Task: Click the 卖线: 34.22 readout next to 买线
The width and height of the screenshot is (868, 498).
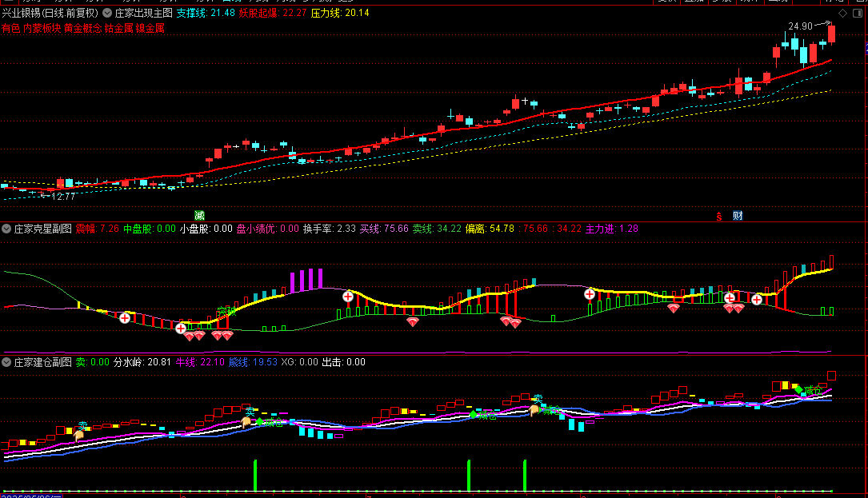Action: (x=437, y=229)
